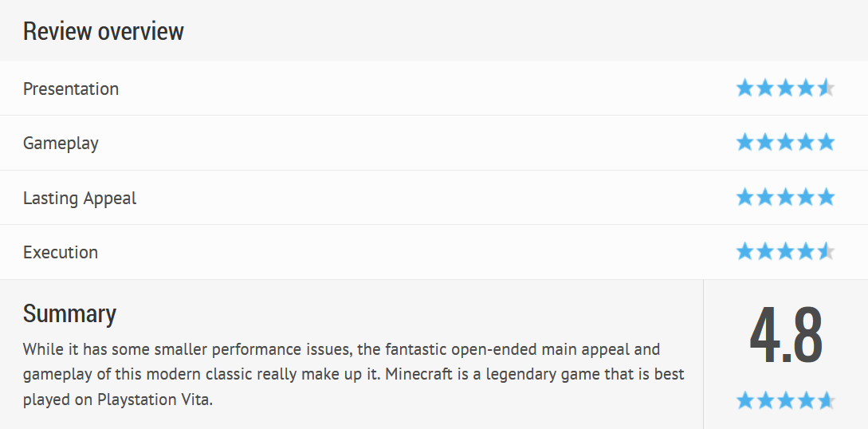868x429 pixels.
Task: Click the large 4.8 overall score
Action: click(786, 336)
